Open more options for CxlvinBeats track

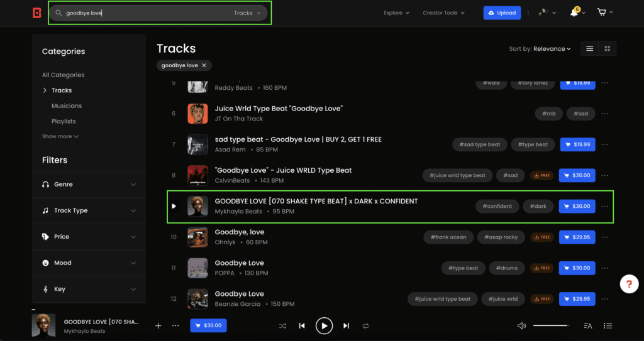[604, 175]
